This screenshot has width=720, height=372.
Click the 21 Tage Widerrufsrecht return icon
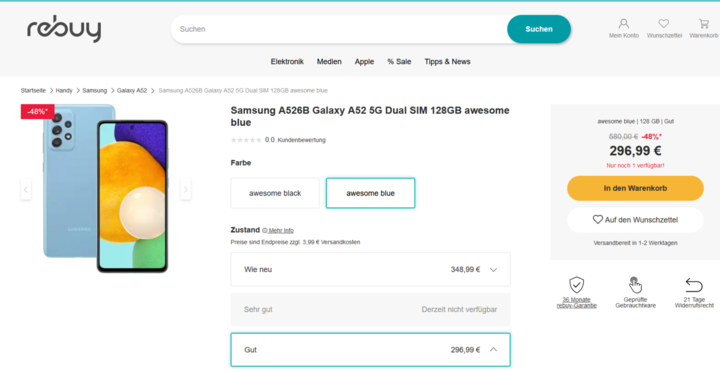point(694,285)
